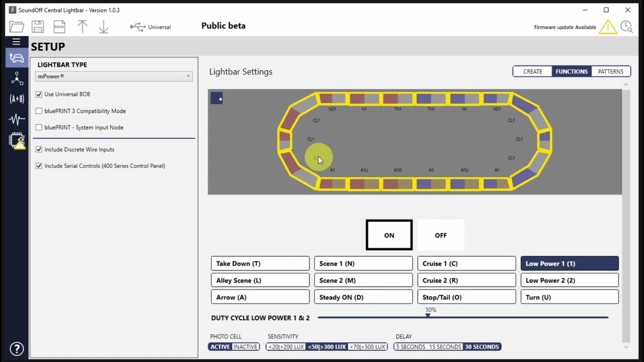This screenshot has width=644, height=362.
Task: Click the red A1O lightbar module
Action: pyautogui.click(x=397, y=184)
